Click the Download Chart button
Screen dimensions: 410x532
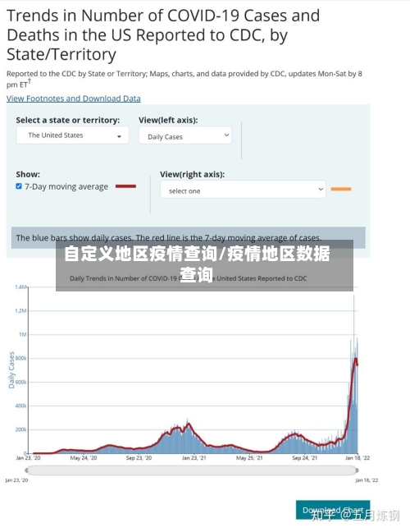333,510
